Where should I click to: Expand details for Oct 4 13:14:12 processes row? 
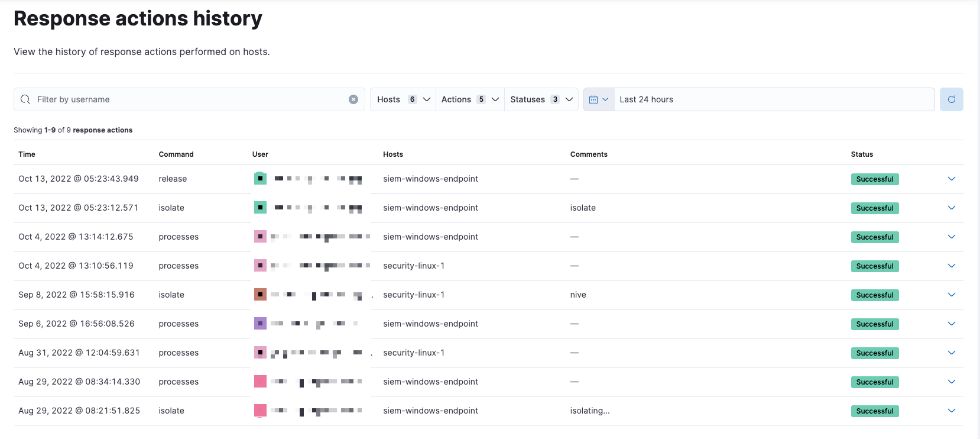pos(951,237)
